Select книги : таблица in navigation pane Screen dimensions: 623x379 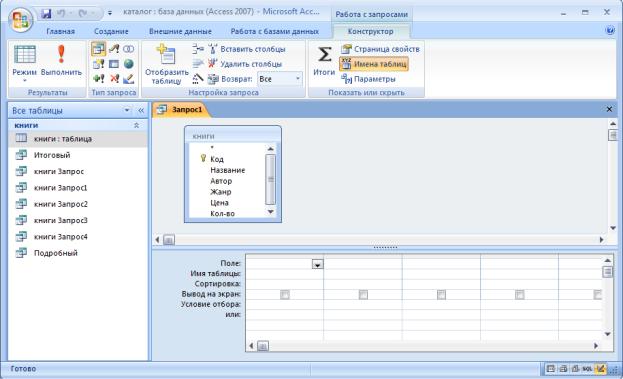(78, 139)
